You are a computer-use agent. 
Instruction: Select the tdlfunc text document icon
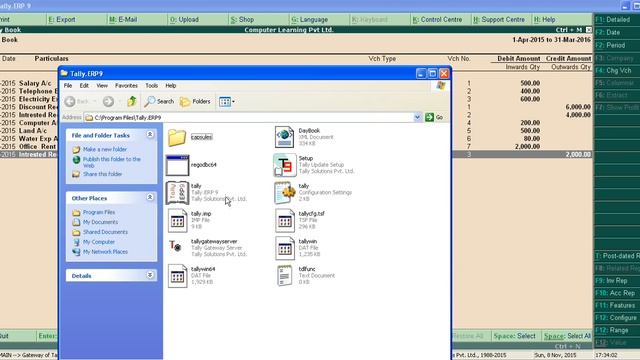coord(284,276)
